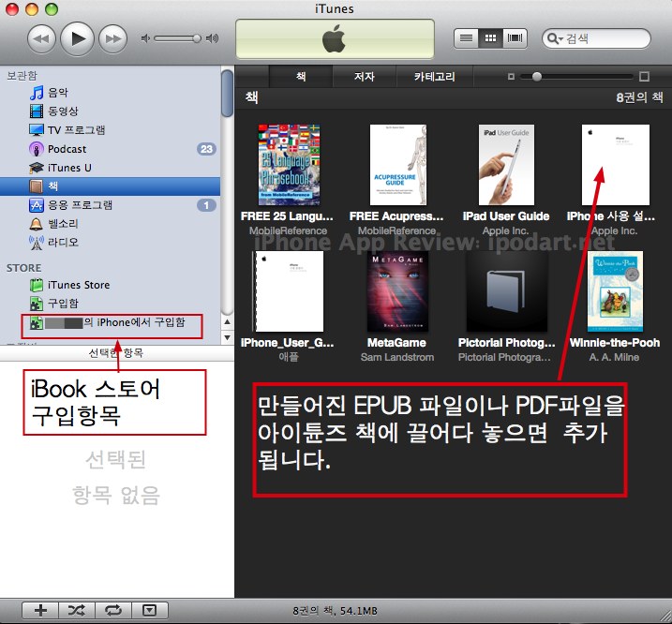672x624 pixels.
Task: Click the high volume speaker icon
Action: click(212, 38)
